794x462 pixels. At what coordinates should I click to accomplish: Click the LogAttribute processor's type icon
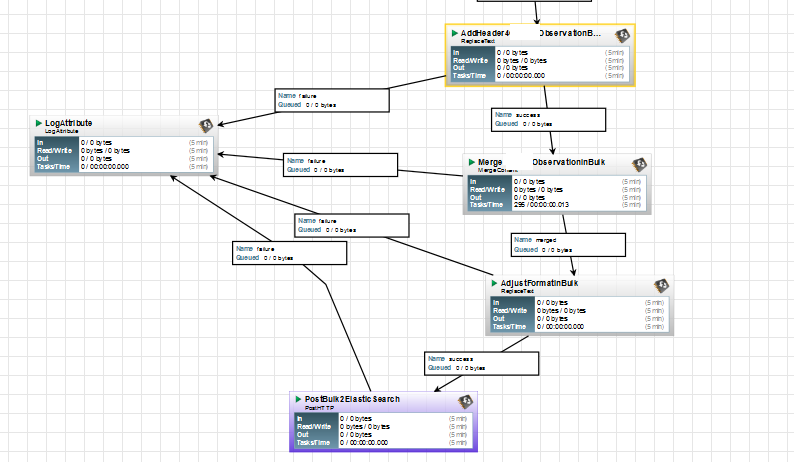point(206,125)
